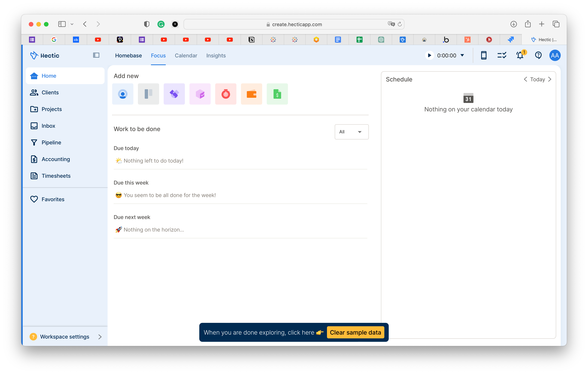Open notifications via the bell icon
The height and width of the screenshot is (374, 588).
click(x=520, y=55)
